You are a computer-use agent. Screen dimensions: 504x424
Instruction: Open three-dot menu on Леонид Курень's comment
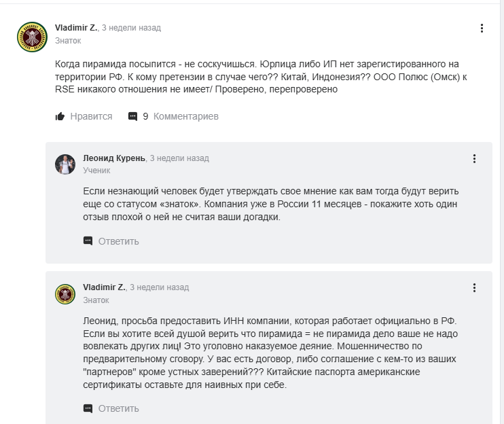475,158
